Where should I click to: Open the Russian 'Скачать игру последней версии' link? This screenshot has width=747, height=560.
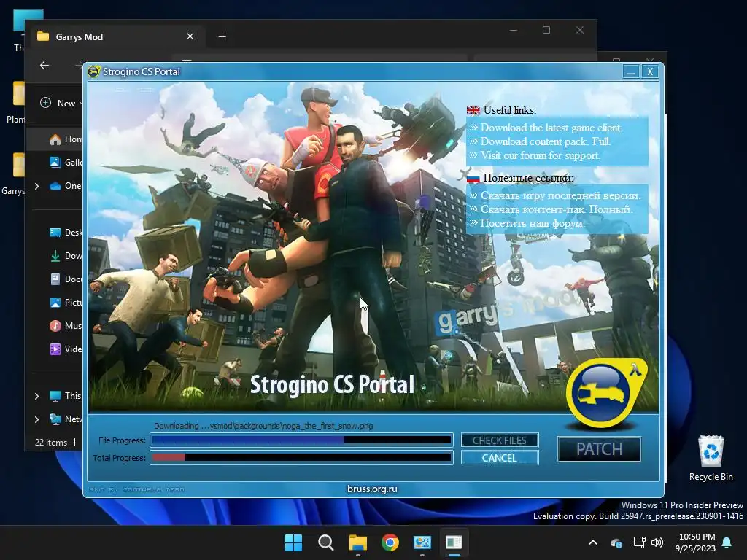click(560, 195)
